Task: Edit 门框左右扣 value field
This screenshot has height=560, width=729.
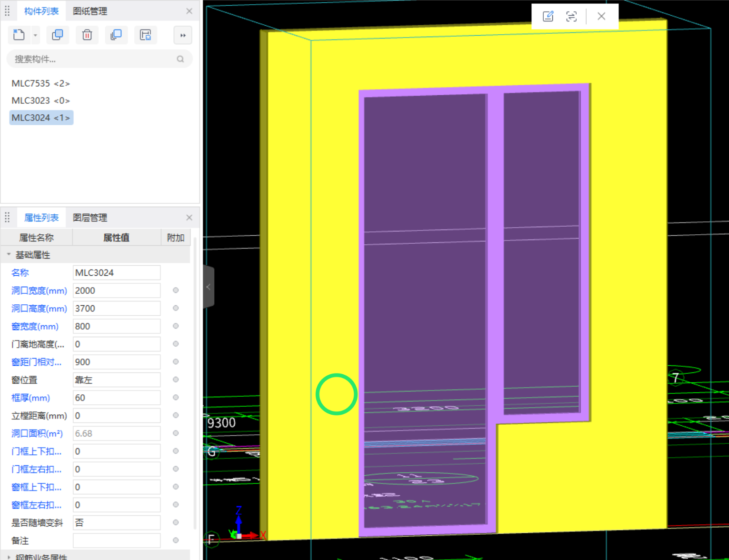Action: pyautogui.click(x=117, y=469)
